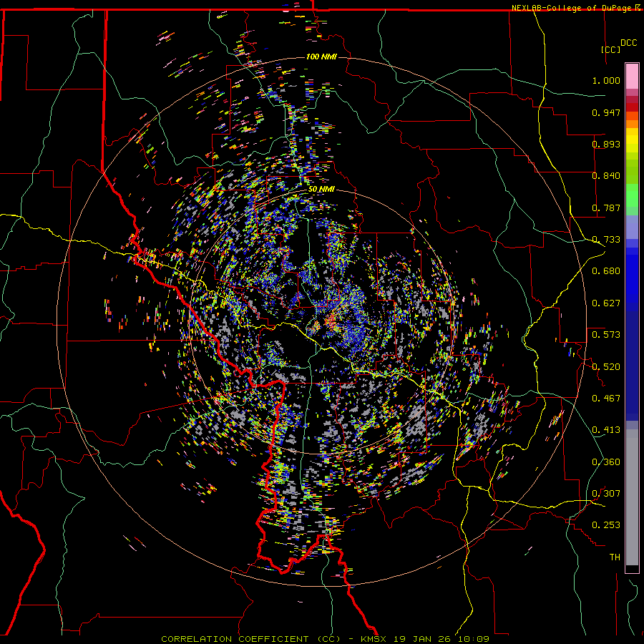Click the 0.307 legend value
This screenshot has height=644, width=644.
(x=606, y=494)
